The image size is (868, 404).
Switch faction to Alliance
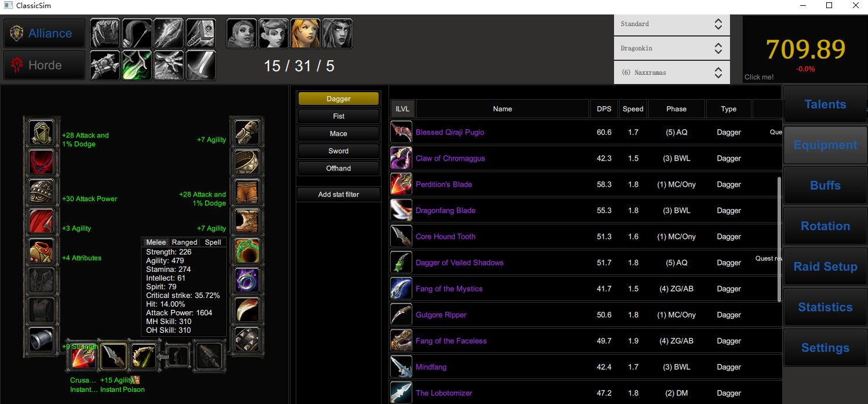click(x=45, y=33)
